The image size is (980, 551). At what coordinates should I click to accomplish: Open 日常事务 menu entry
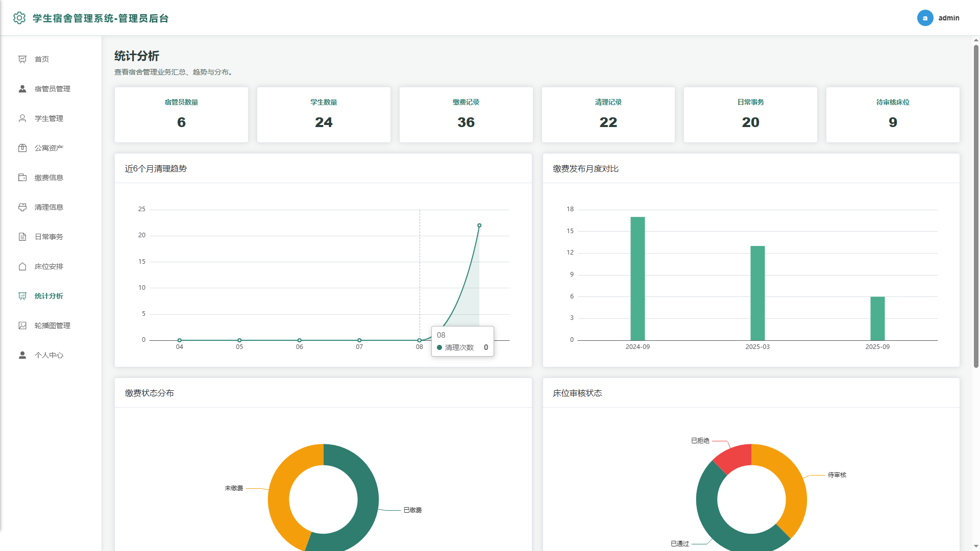coord(51,237)
